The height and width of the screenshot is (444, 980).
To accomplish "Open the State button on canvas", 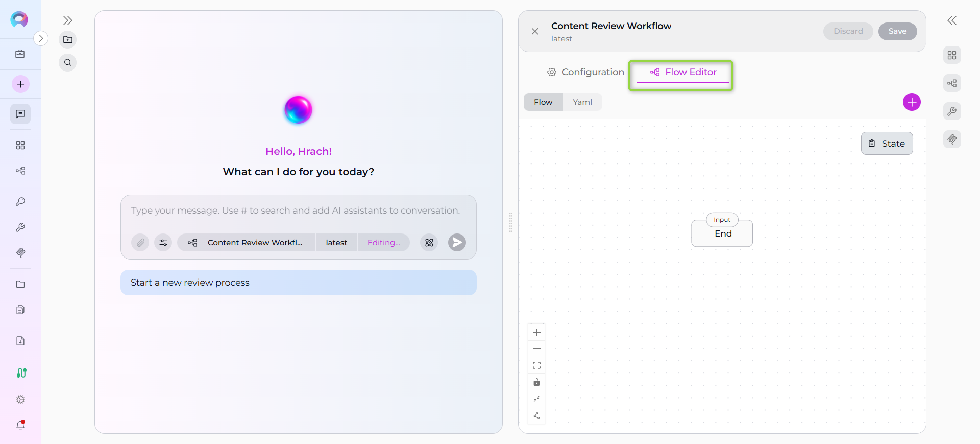I will (x=887, y=144).
